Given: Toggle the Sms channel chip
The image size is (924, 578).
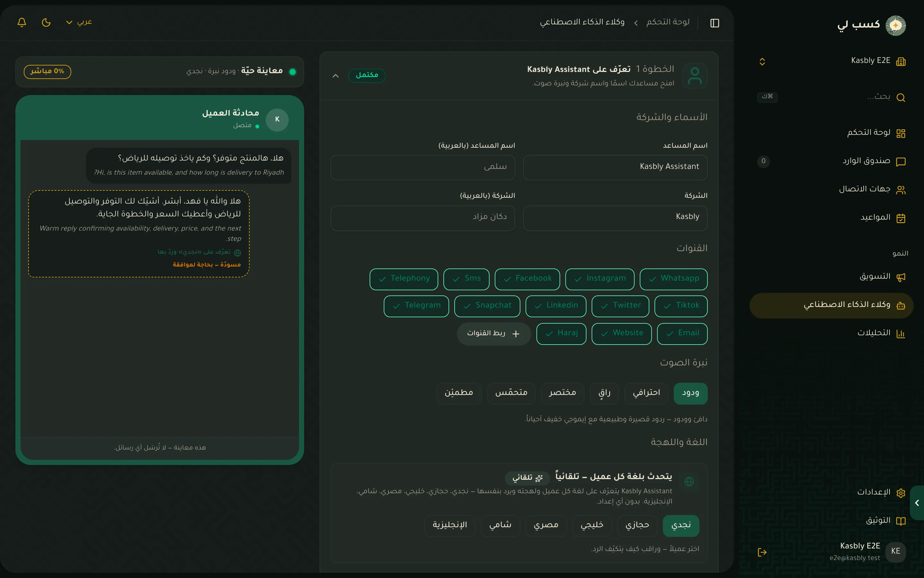Looking at the screenshot, I should pos(466,279).
